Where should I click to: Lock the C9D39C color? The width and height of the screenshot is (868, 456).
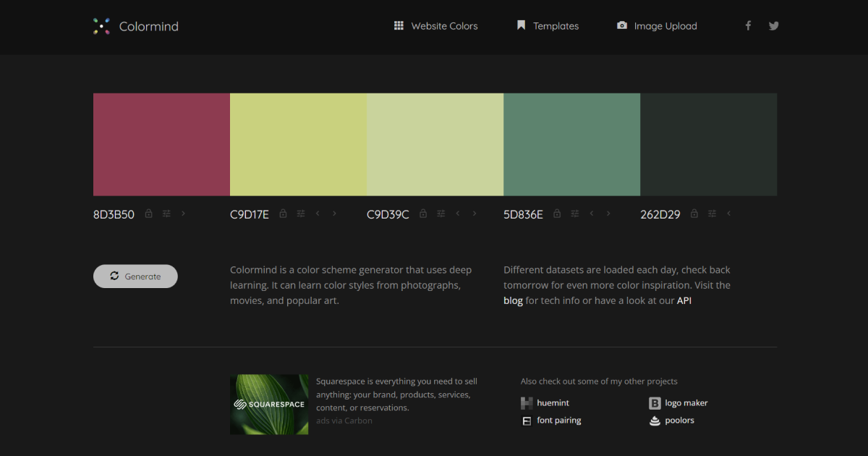422,214
